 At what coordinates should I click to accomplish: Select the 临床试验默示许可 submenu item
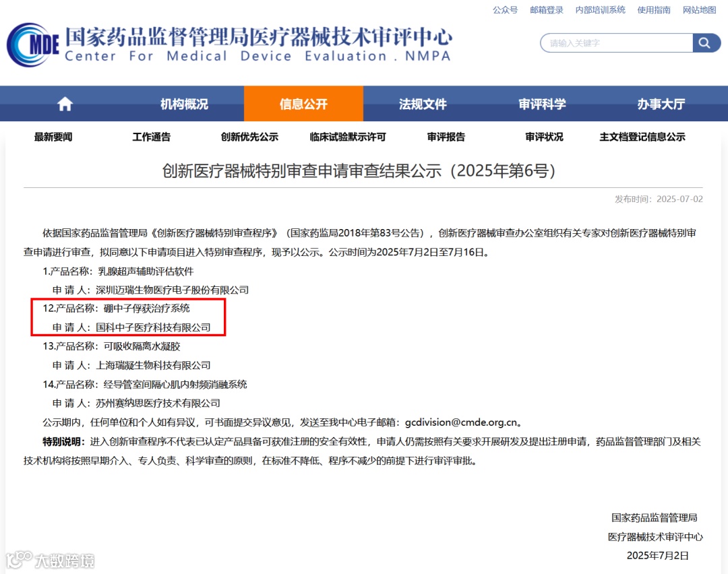pos(348,137)
